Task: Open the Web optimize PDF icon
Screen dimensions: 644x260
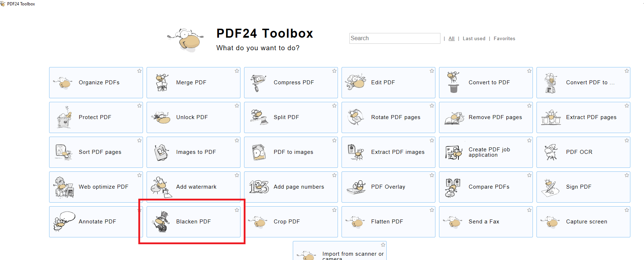Action: pos(64,187)
